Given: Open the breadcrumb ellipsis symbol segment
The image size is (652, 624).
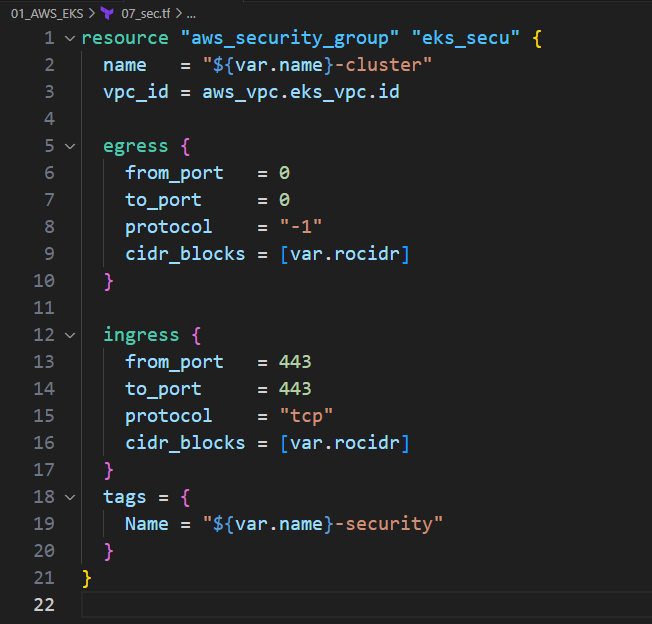Looking at the screenshot, I should point(191,15).
